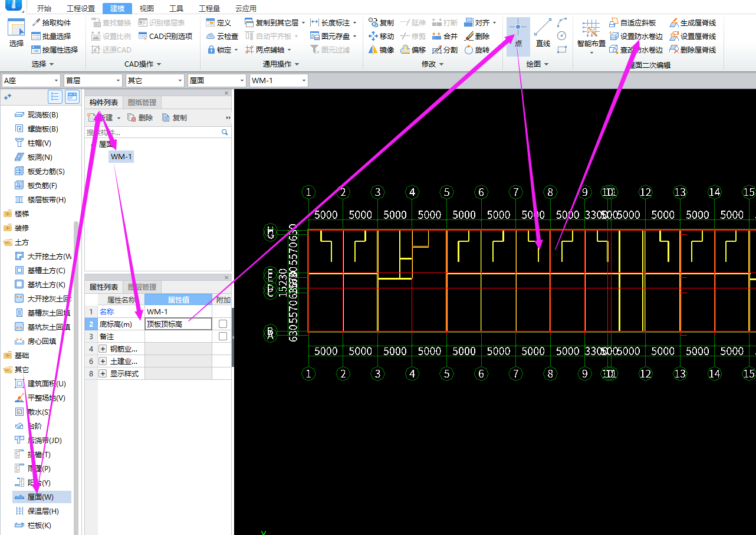Click 合并 merge tool
This screenshot has height=535, width=756.
pyautogui.click(x=445, y=36)
